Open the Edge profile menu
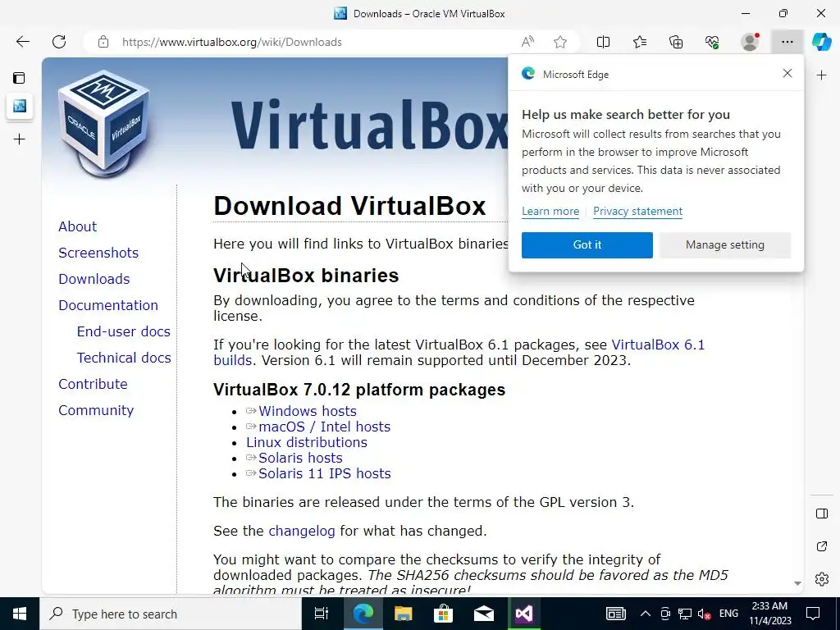 [750, 42]
